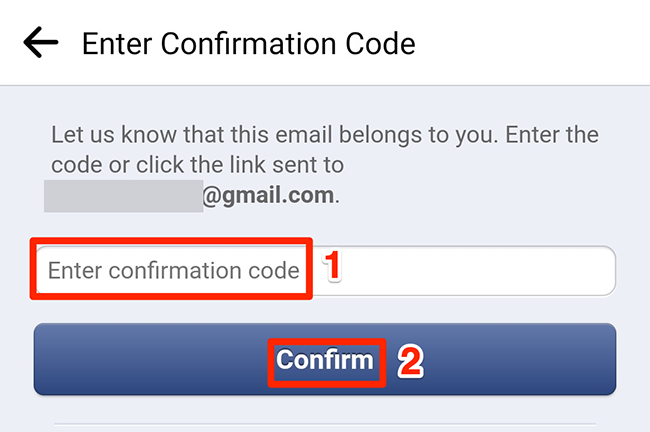Click the word "Enter" in the header title
Image resolution: width=650 pixels, height=432 pixels.
point(111,44)
